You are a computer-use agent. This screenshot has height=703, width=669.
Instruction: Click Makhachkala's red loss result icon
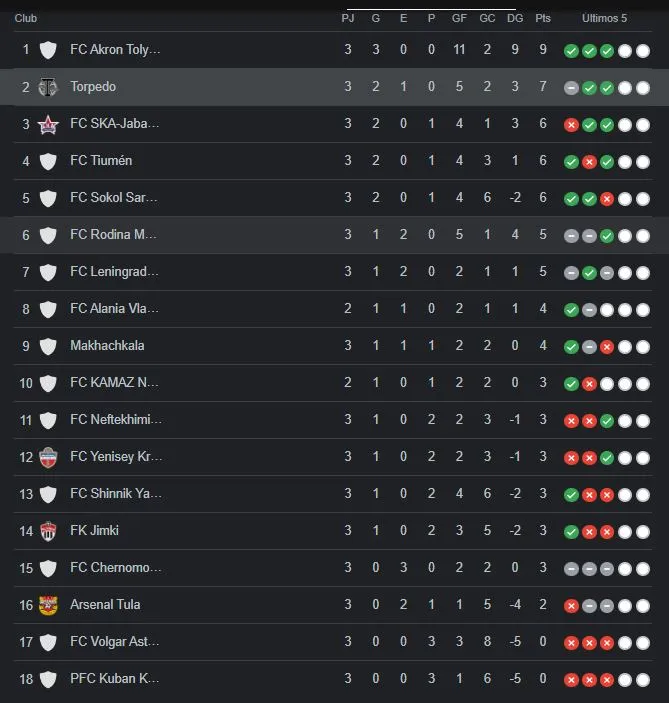pyautogui.click(x=607, y=347)
